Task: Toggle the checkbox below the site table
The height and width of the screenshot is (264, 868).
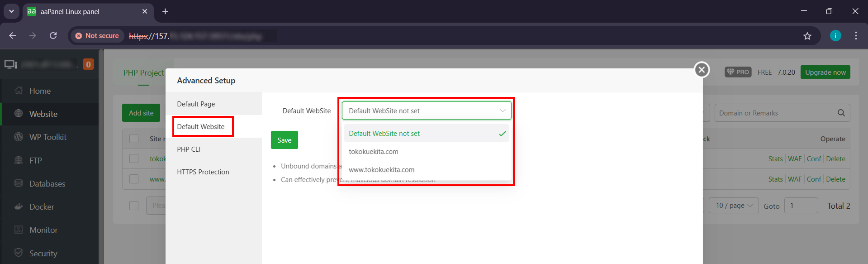Action: coord(134,205)
